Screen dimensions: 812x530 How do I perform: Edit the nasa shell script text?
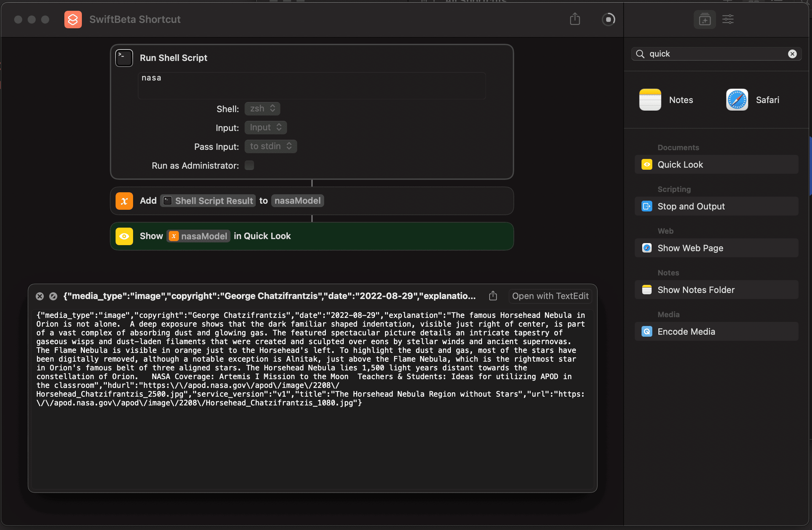point(312,86)
